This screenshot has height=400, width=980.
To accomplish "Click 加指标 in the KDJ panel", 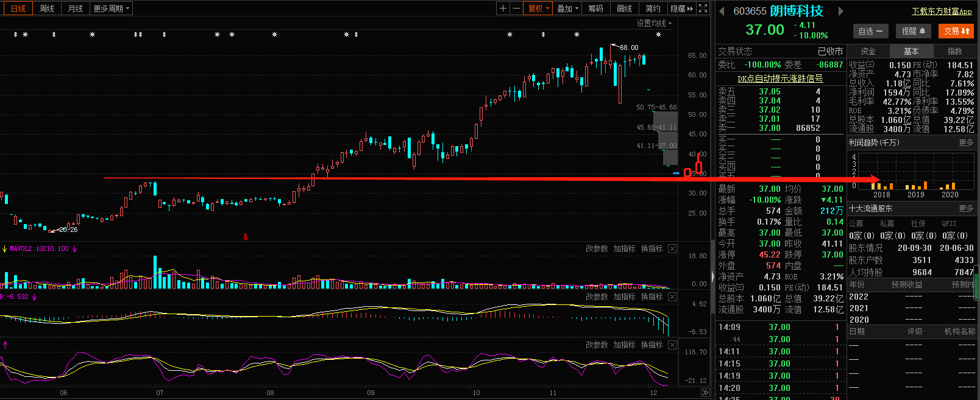I will [x=624, y=345].
